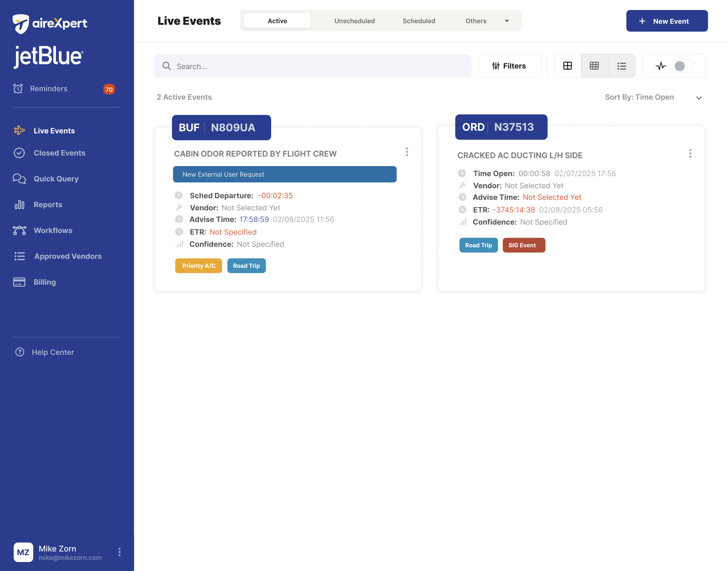Switch to the Unscheduled tab
The width and height of the screenshot is (728, 571).
coord(355,21)
